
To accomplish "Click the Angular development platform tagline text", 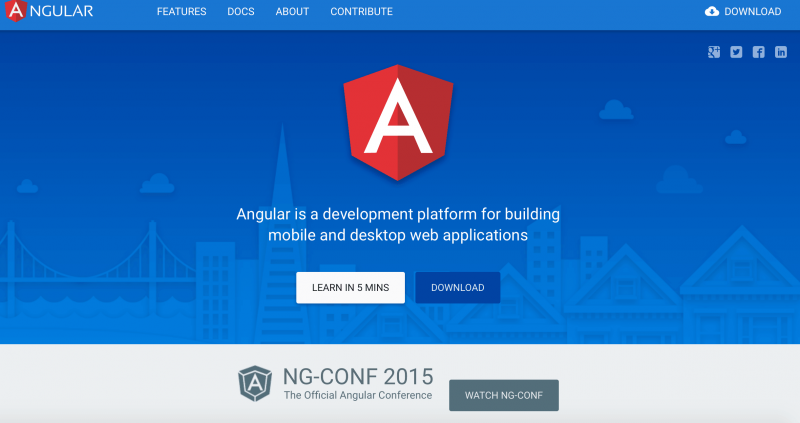I will click(398, 225).
